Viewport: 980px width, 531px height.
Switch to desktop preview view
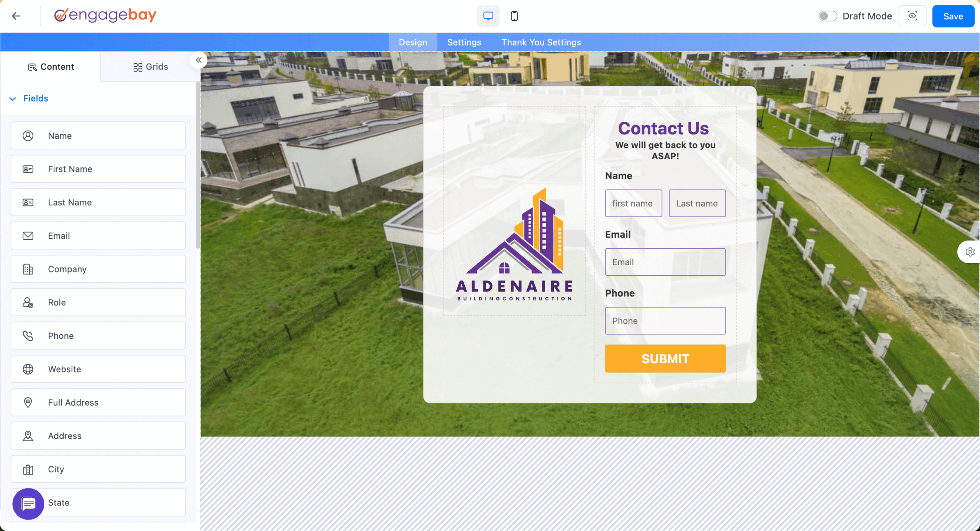488,16
